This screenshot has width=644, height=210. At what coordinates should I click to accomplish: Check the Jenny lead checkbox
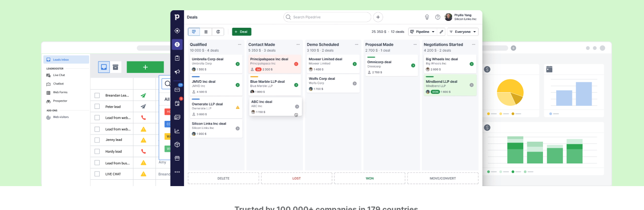coord(97,140)
